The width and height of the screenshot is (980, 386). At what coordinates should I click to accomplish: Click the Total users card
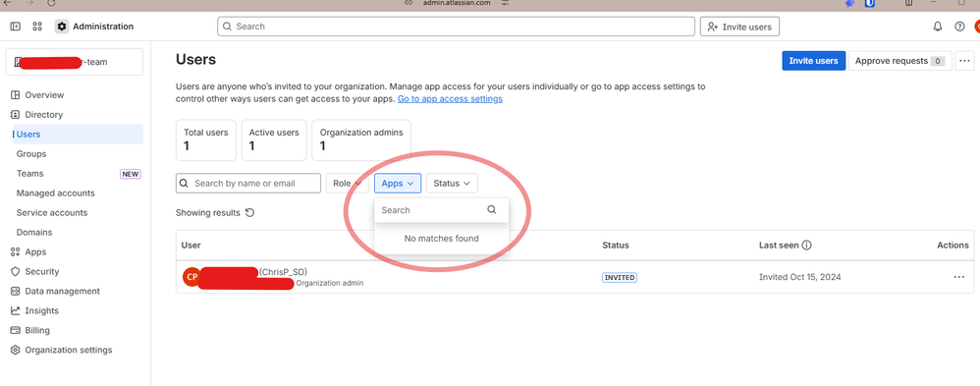(x=205, y=140)
